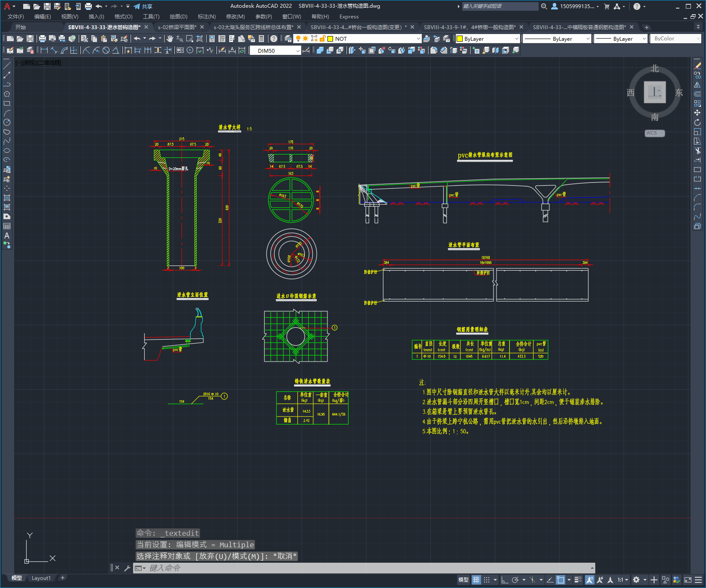Image resolution: width=706 pixels, height=588 pixels.
Task: Click the customization menu at the status bar end
Action: [x=699, y=580]
